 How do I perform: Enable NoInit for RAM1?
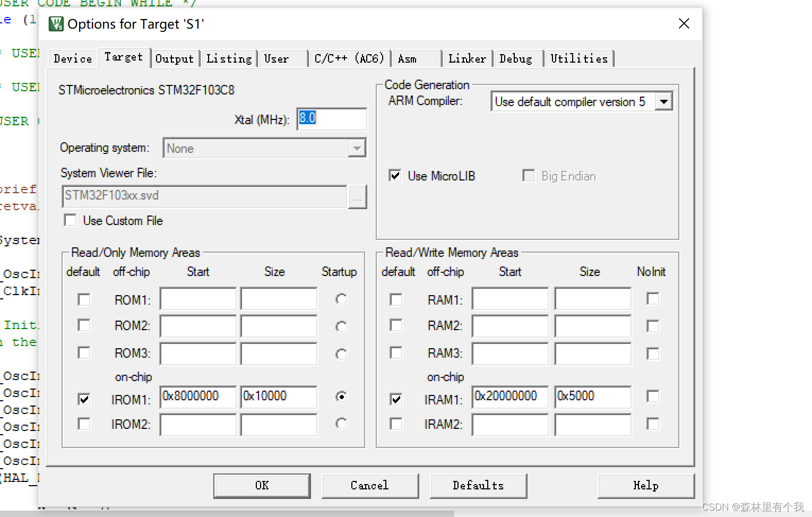pyautogui.click(x=653, y=299)
